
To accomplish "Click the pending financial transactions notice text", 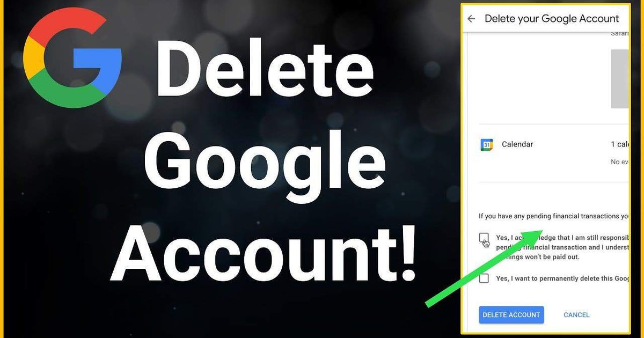I will [x=554, y=216].
